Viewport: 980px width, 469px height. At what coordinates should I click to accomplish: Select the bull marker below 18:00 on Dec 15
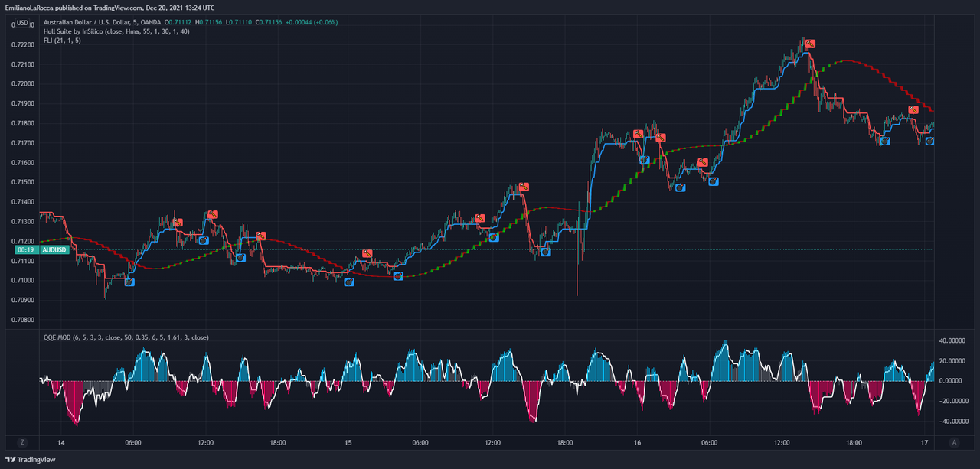point(545,252)
